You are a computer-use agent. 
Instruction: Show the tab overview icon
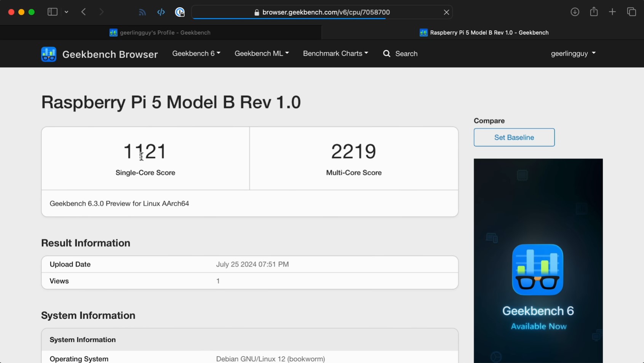point(631,12)
